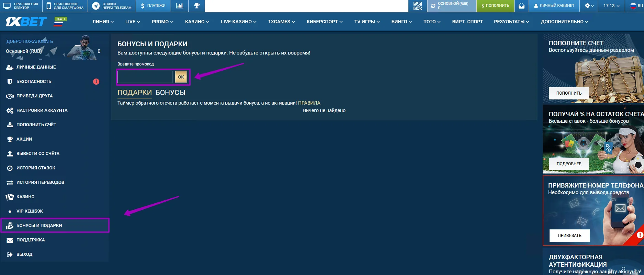The height and width of the screenshot is (275, 644).
Task: Refresh the Основной (RUB) balance
Action: (433, 6)
